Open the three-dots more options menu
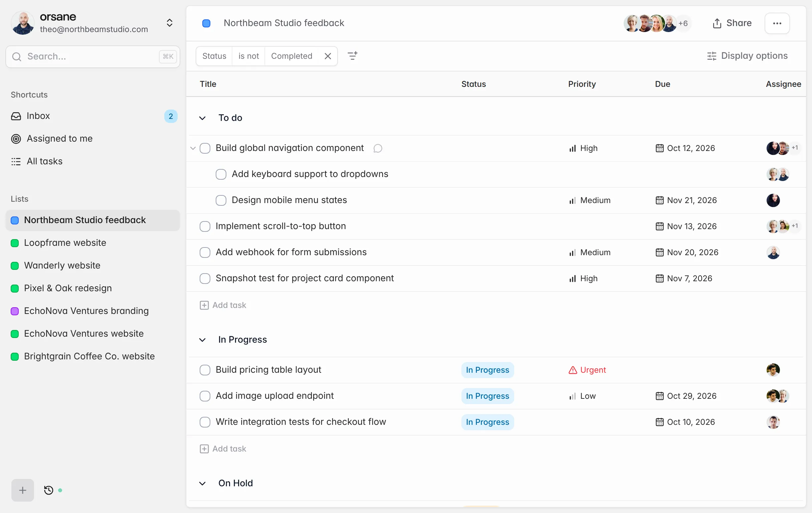The width and height of the screenshot is (812, 513). (x=777, y=23)
